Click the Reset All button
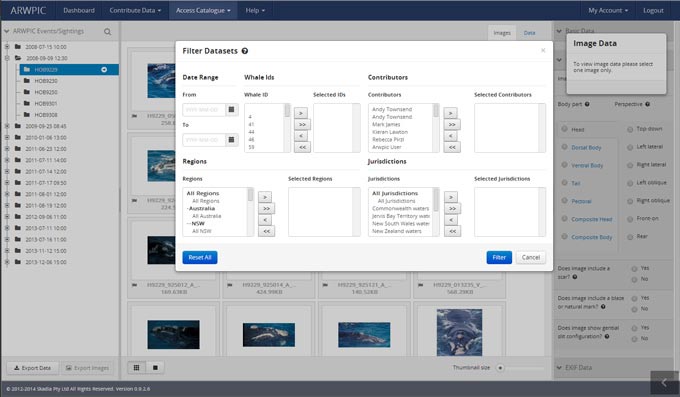The width and height of the screenshot is (680, 397). coord(200,257)
